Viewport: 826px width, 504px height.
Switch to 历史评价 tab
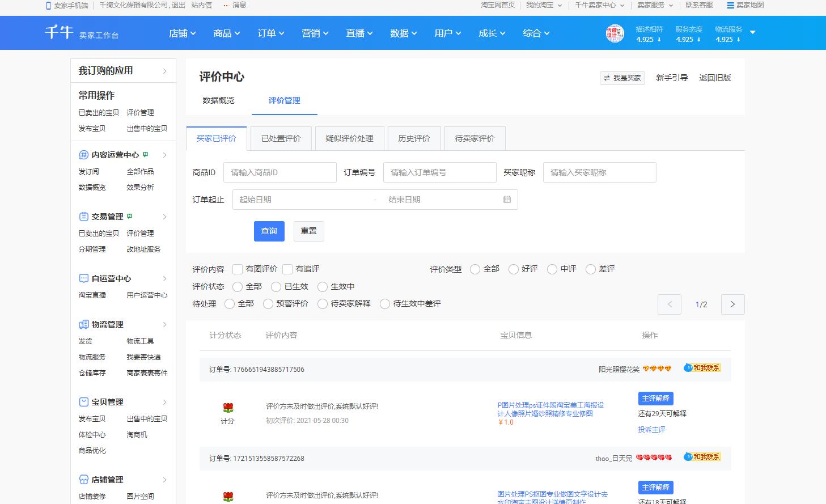coord(414,138)
